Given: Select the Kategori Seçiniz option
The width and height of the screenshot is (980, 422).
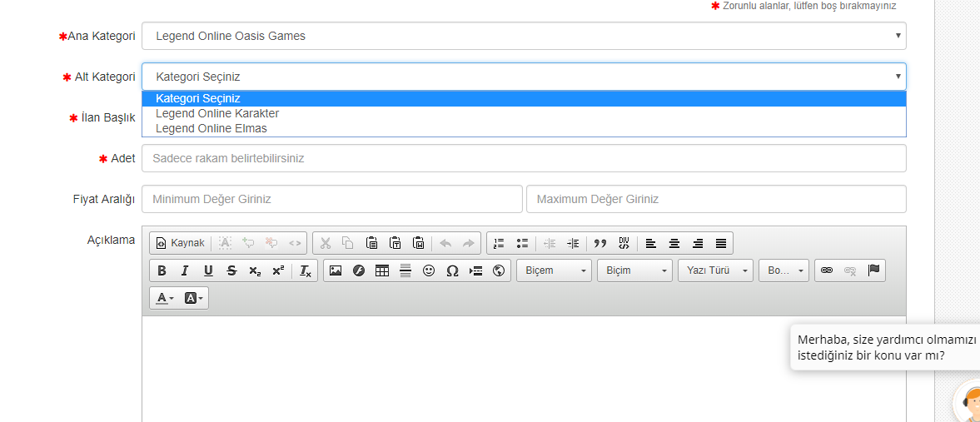Looking at the screenshot, I should tap(524, 99).
